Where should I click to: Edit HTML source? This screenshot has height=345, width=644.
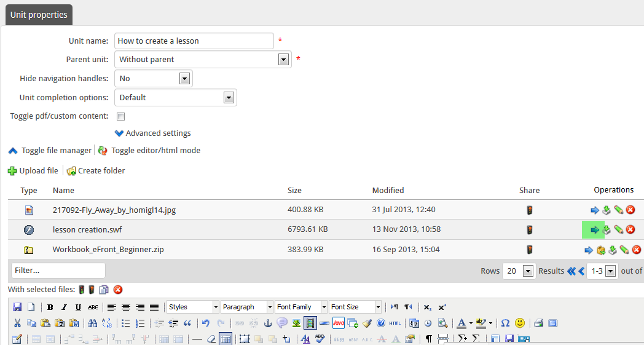(x=395, y=323)
